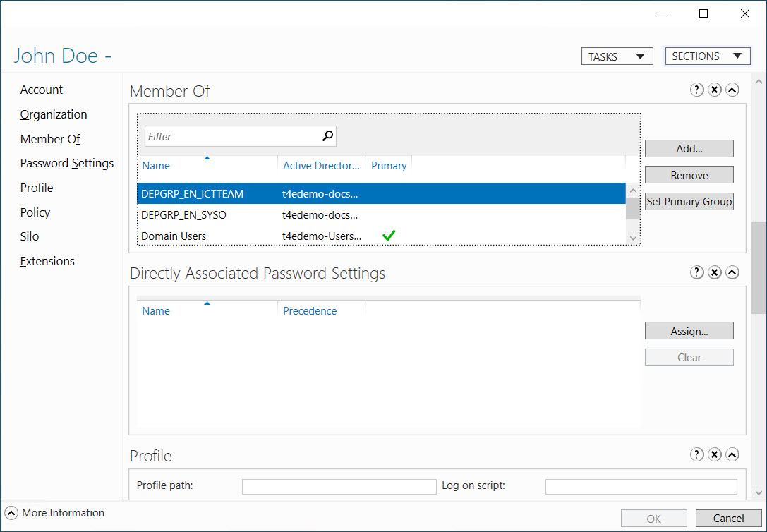This screenshot has width=767, height=532.
Task: Expand More Information chevron
Action: click(11, 513)
